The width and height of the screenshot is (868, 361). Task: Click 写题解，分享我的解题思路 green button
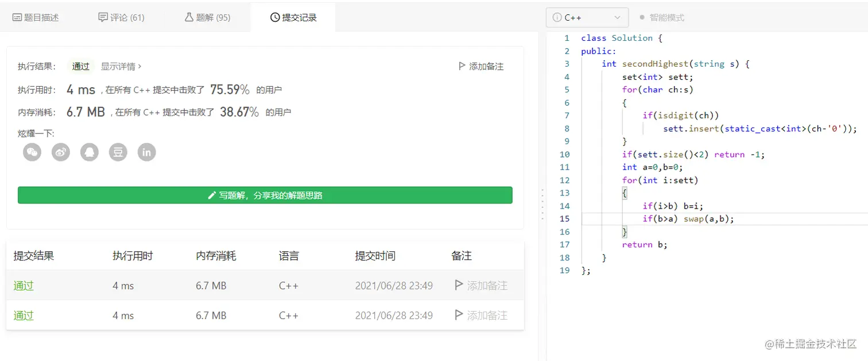265,195
